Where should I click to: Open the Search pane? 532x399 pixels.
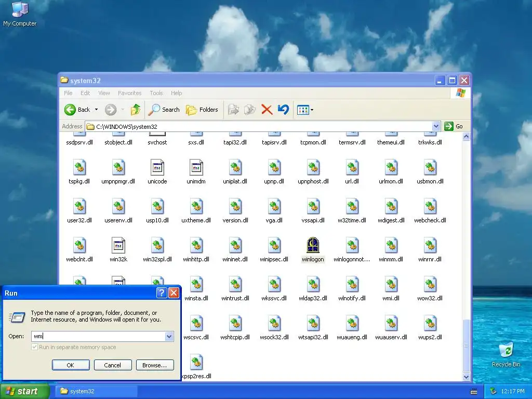[164, 110]
